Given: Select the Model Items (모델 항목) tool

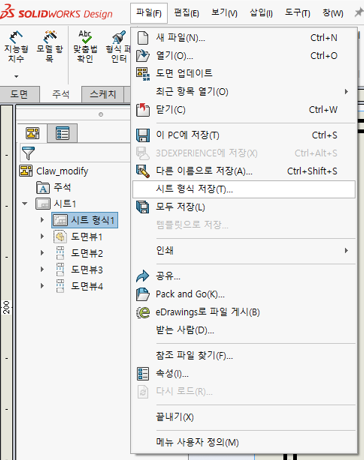Looking at the screenshot, I should click(x=49, y=47).
